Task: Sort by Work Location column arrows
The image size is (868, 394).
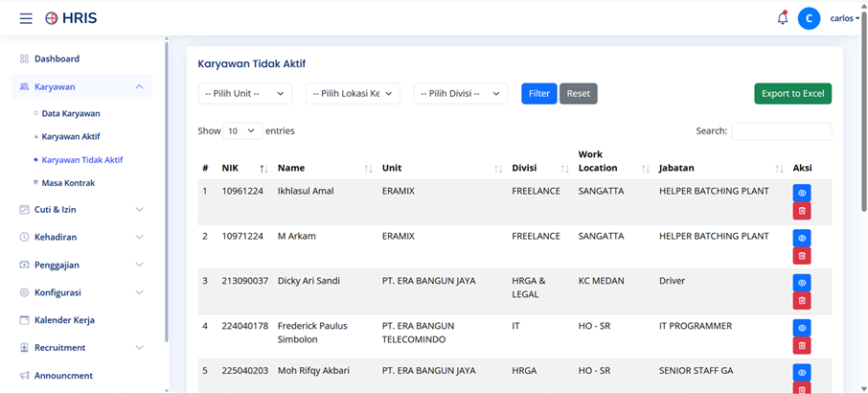Action: [x=646, y=169]
